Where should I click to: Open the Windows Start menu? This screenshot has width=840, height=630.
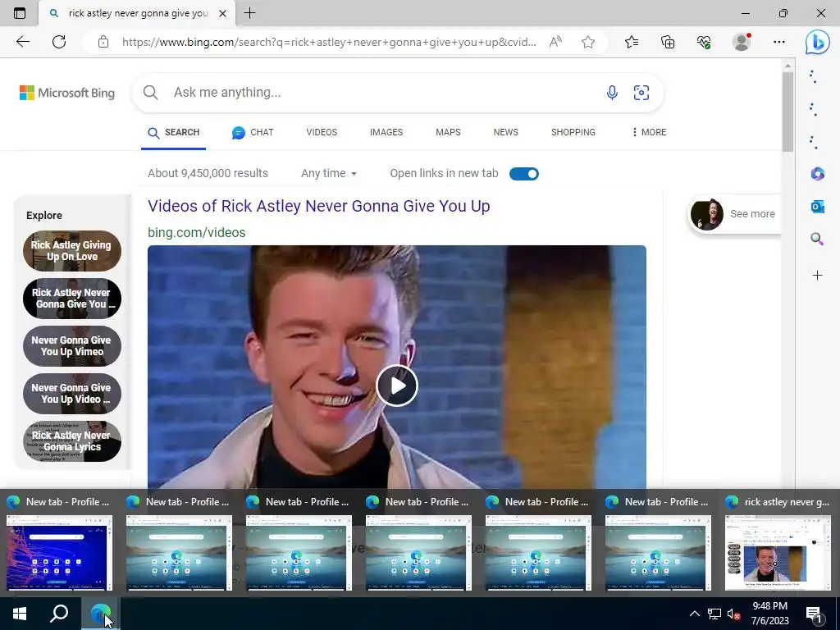click(20, 614)
